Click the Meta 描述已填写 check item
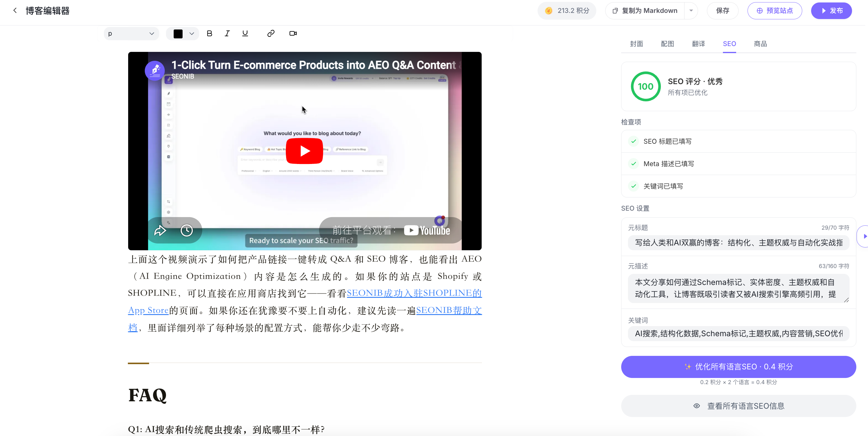Image resolution: width=868 pixels, height=436 pixels. (x=738, y=164)
